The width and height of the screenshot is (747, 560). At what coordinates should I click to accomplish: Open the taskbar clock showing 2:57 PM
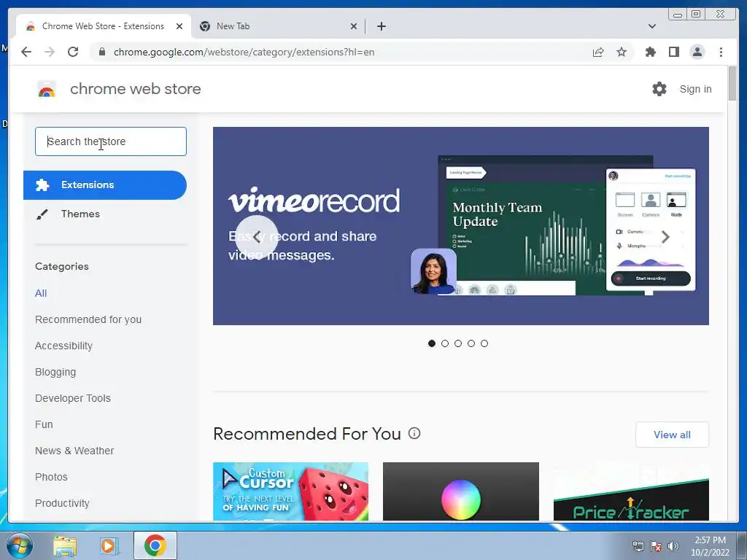[710, 546]
